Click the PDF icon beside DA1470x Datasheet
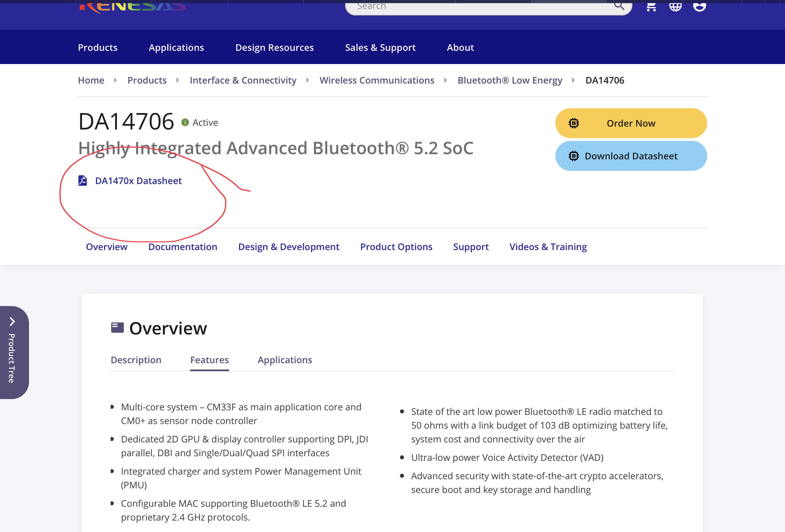 83,181
